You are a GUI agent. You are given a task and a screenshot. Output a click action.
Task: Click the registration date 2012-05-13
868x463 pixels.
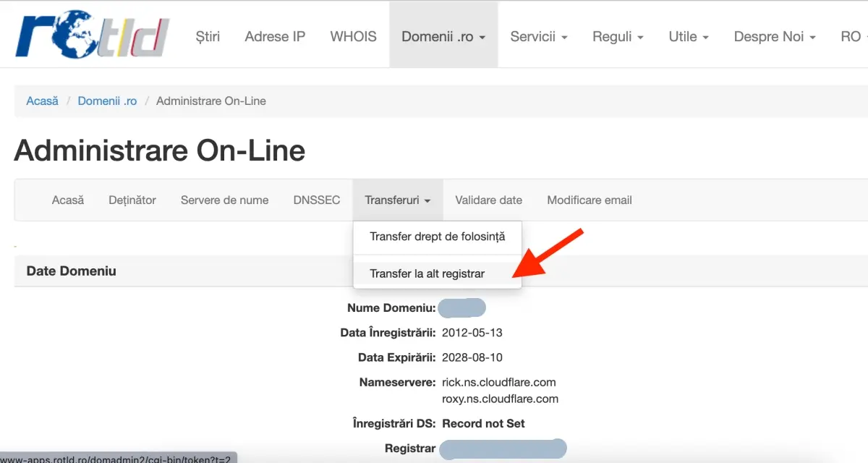[x=472, y=333]
